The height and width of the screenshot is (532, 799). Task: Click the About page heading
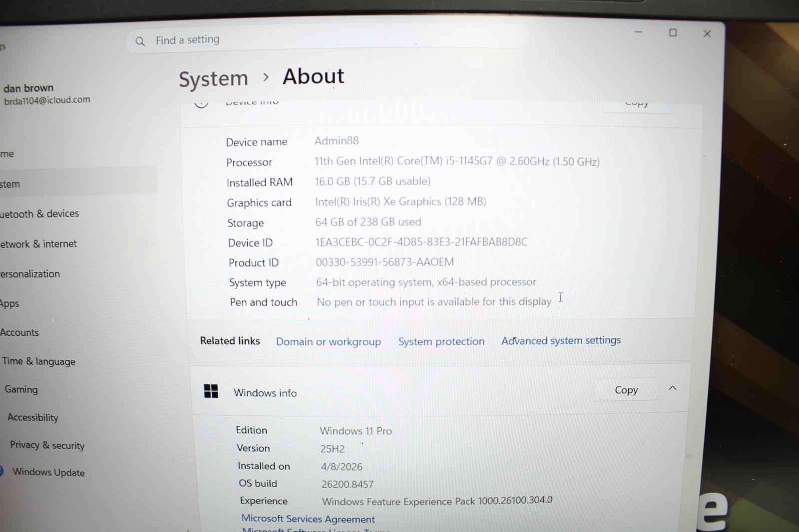[x=314, y=76]
